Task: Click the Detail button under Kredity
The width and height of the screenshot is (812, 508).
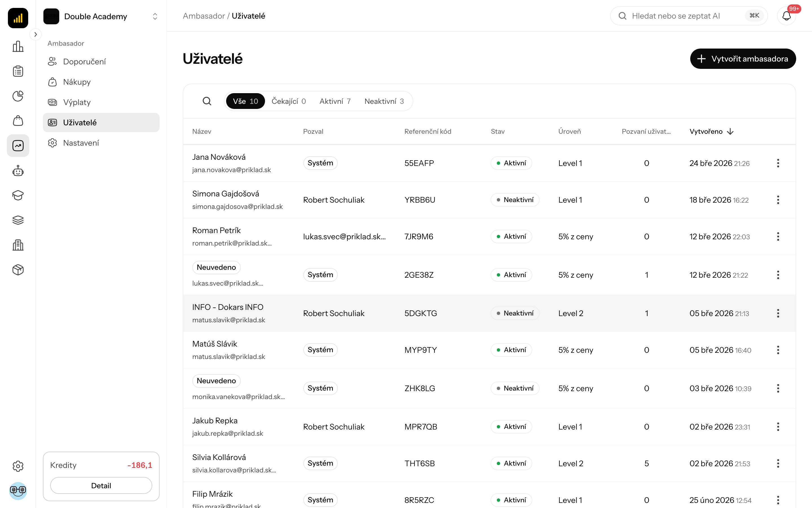Action: (101, 485)
